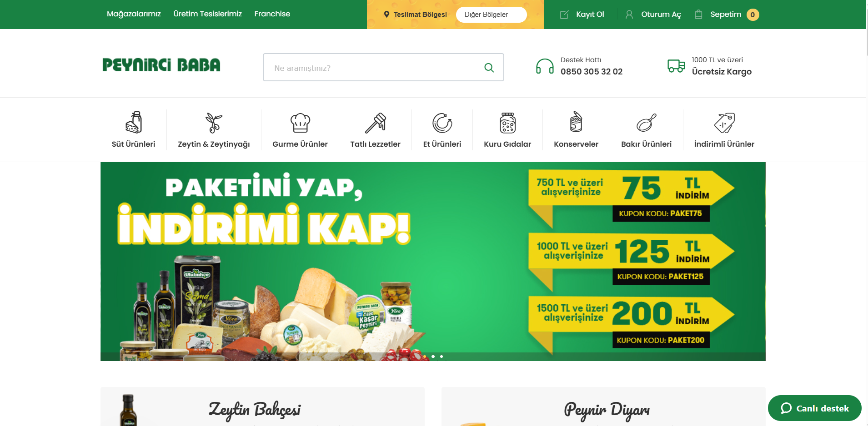The height and width of the screenshot is (426, 868).
Task: Open Sepetim shopping cart
Action: (x=727, y=15)
